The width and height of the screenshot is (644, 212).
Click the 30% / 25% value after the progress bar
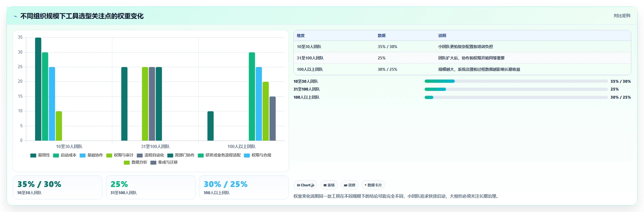621,97
